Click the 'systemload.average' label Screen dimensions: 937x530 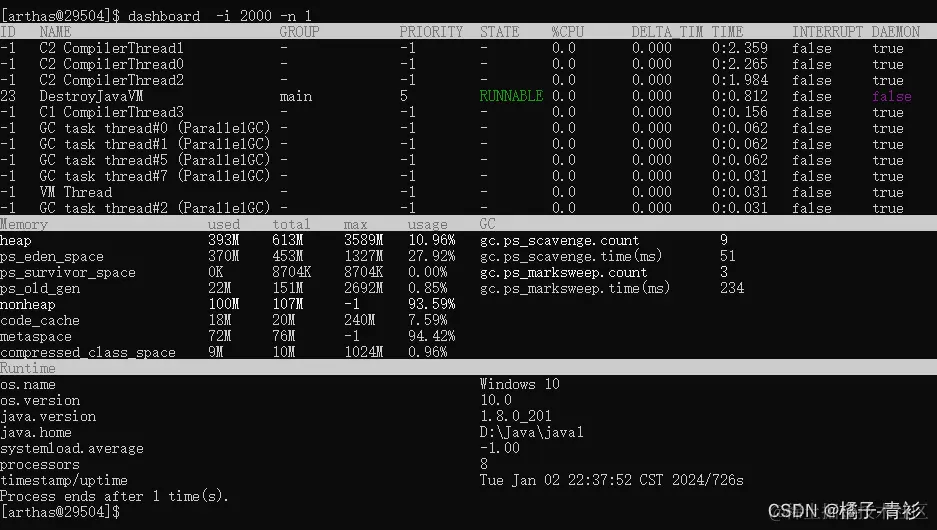pyautogui.click(x=72, y=448)
